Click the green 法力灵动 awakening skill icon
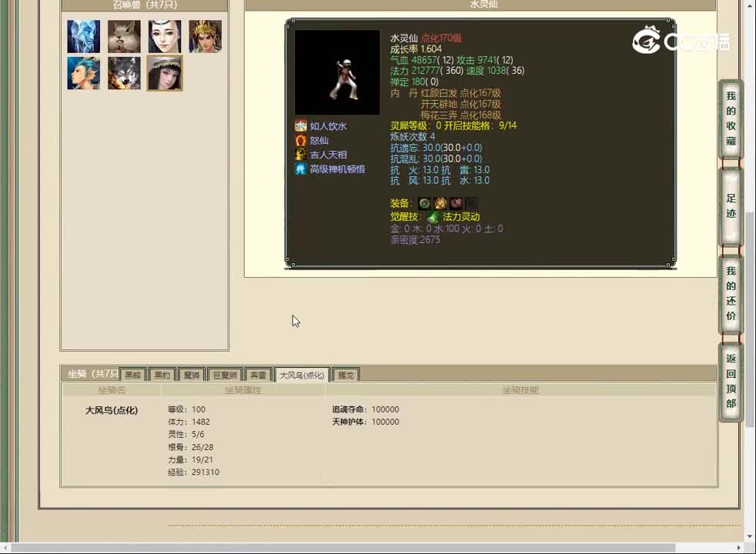The width and height of the screenshot is (756, 554). click(x=433, y=217)
